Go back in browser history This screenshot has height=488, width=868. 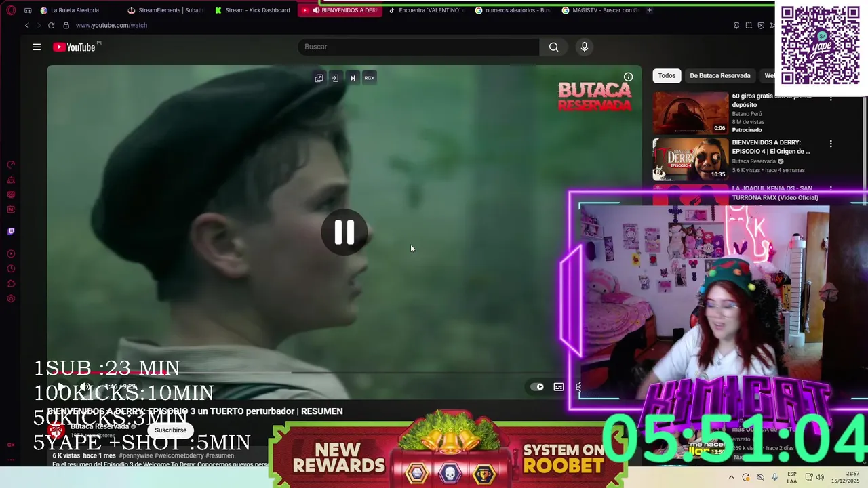[x=27, y=25]
